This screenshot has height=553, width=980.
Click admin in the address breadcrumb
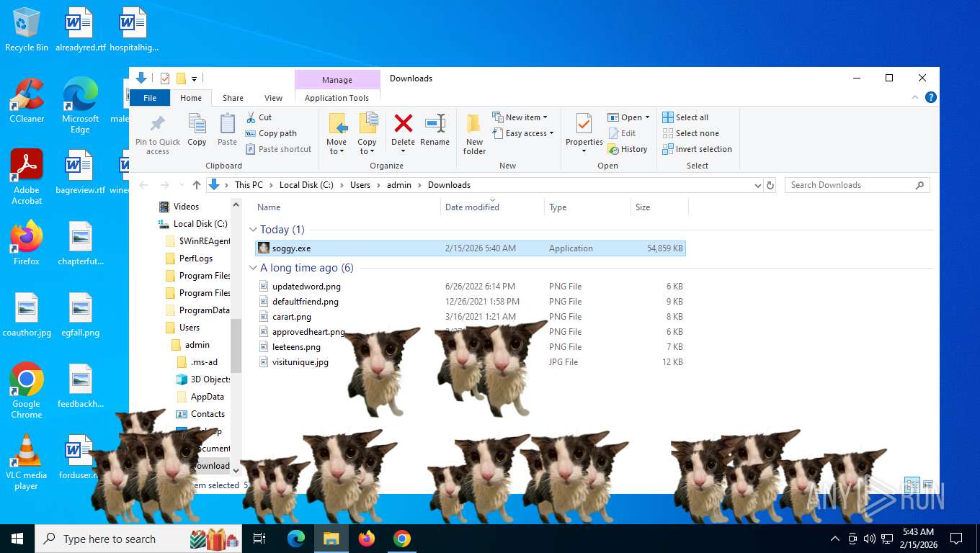(399, 185)
